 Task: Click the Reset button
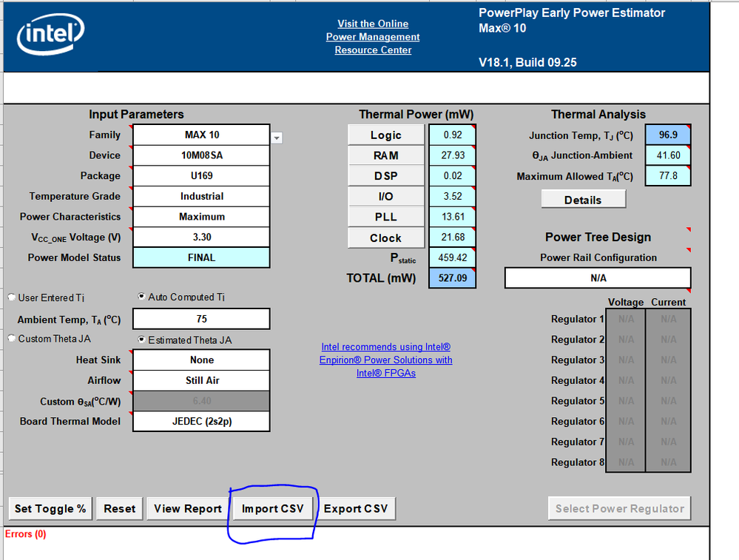120,509
